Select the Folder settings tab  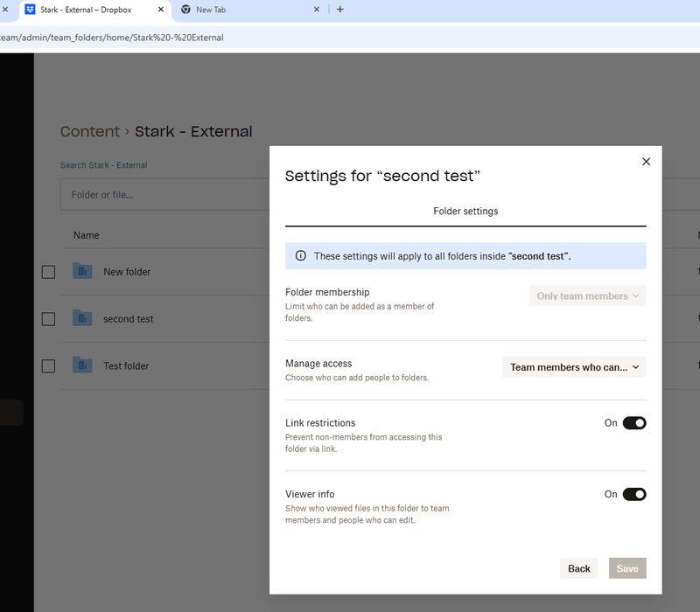coord(465,212)
